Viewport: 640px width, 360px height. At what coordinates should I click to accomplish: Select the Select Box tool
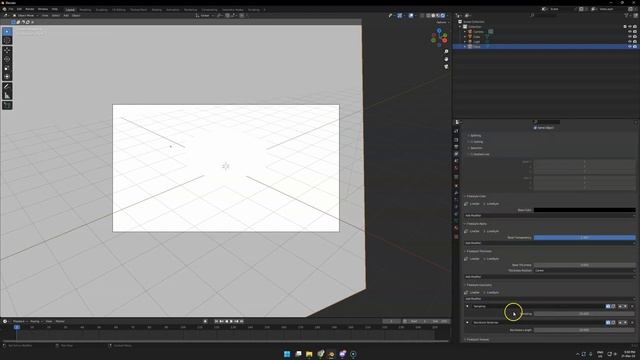tap(7, 31)
